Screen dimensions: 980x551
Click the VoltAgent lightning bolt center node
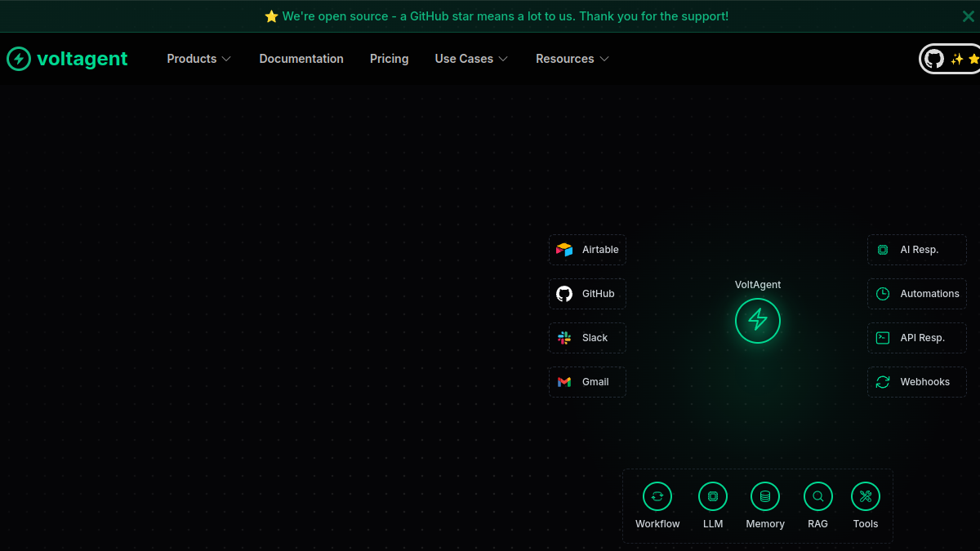(x=758, y=321)
